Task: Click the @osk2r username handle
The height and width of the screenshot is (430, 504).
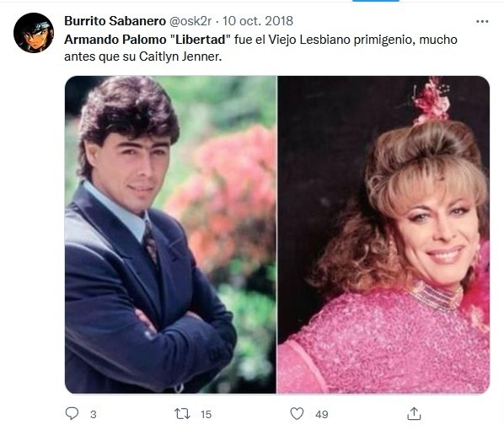Action: click(190, 21)
